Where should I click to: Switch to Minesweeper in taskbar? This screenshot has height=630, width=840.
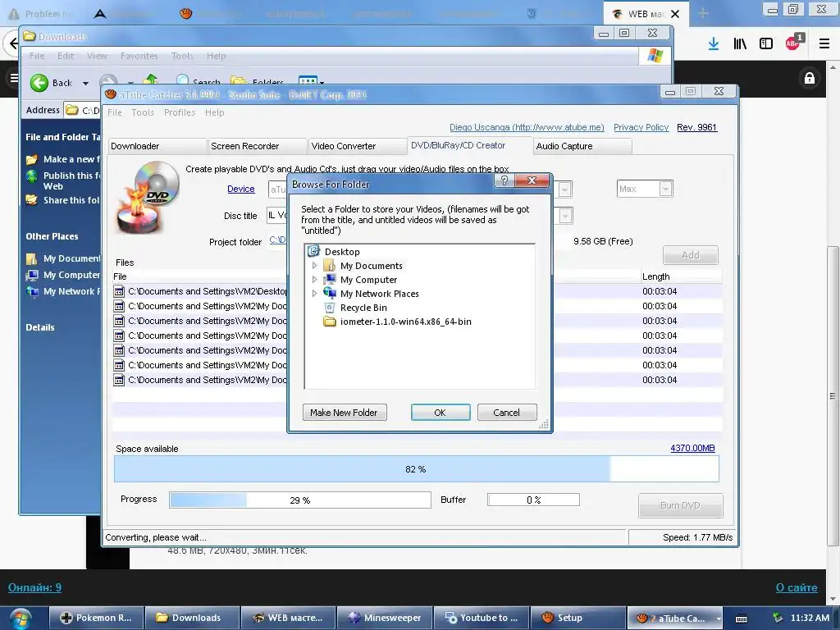pyautogui.click(x=384, y=619)
